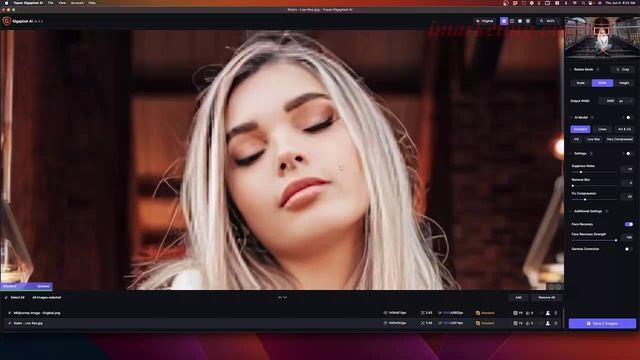The height and width of the screenshot is (360, 640).
Task: Open the Wi-Fi menu bar icon
Action: pyautogui.click(x=574, y=3)
